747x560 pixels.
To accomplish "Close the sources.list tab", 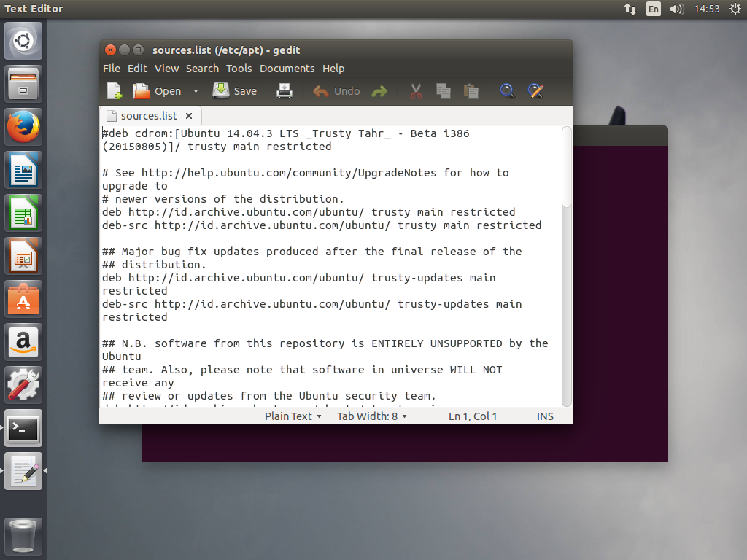I will pyautogui.click(x=189, y=116).
